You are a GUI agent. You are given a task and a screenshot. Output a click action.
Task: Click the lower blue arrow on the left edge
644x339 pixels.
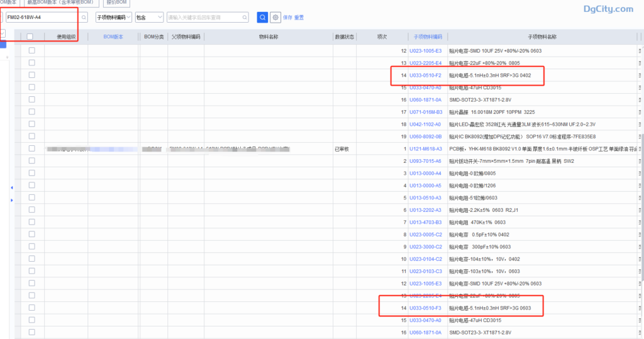tap(11, 200)
